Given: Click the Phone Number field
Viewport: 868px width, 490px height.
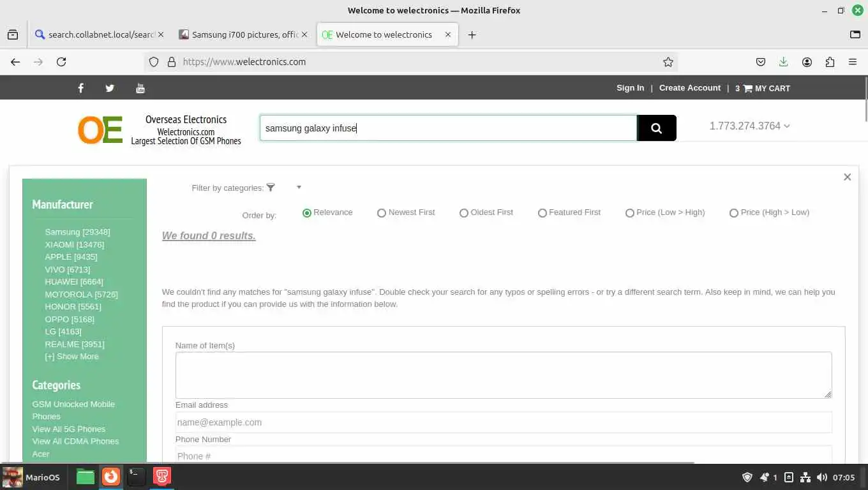Looking at the screenshot, I should point(504,456).
